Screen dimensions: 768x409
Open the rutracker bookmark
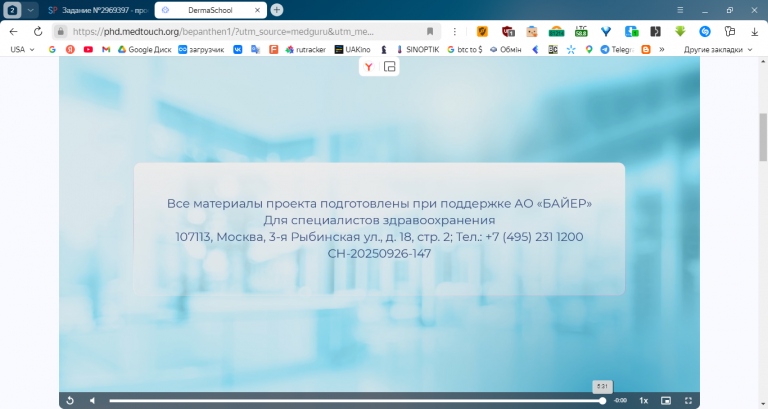[306, 49]
